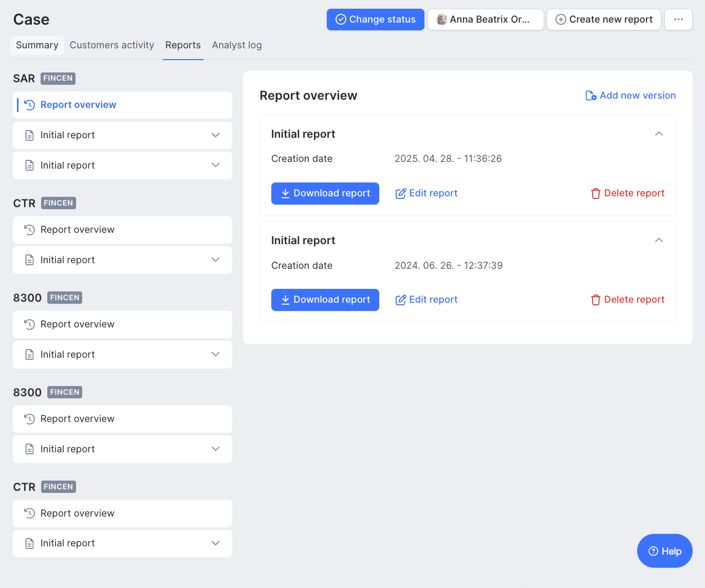Click the Change status button
Image resolution: width=705 pixels, height=588 pixels.
point(376,20)
